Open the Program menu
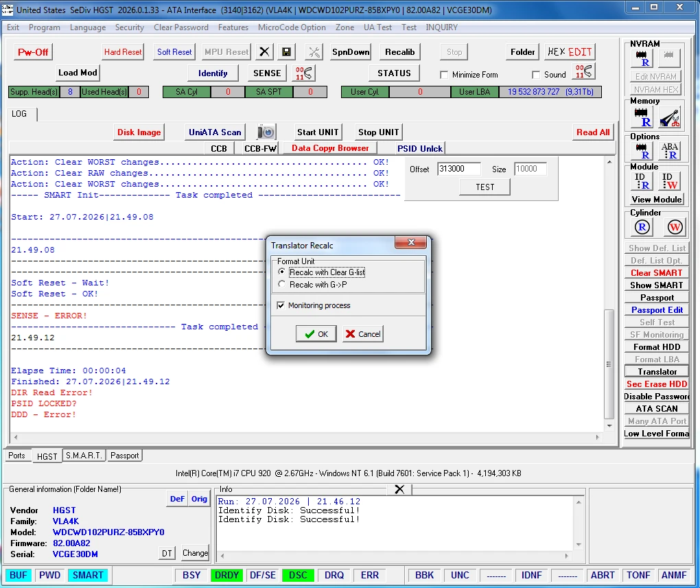The width and height of the screenshot is (700, 588). click(x=44, y=27)
